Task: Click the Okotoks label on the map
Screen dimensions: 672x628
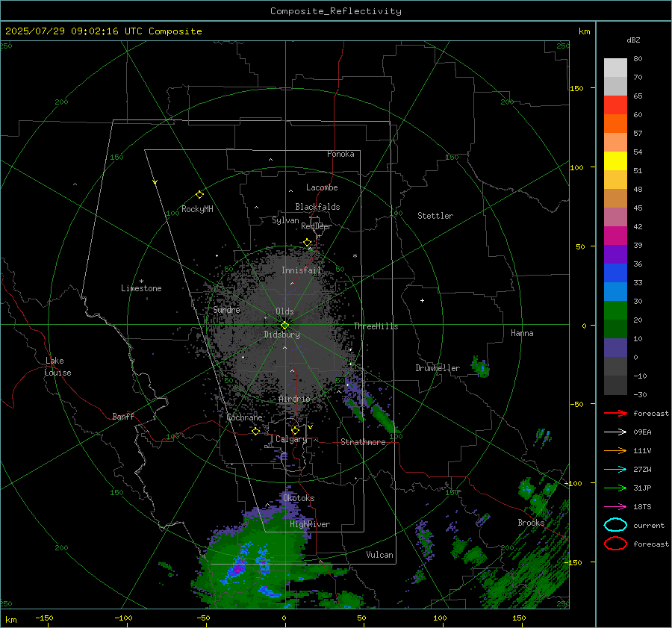Action: 299,498
